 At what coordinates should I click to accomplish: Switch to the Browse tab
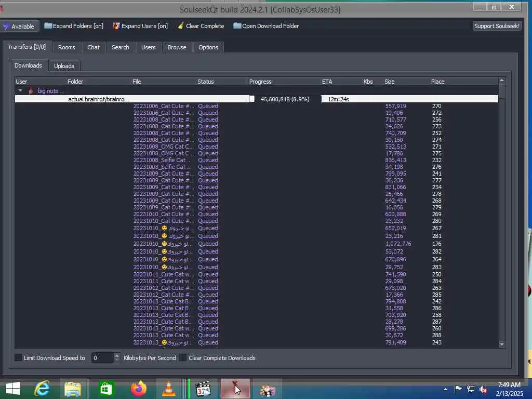(177, 47)
